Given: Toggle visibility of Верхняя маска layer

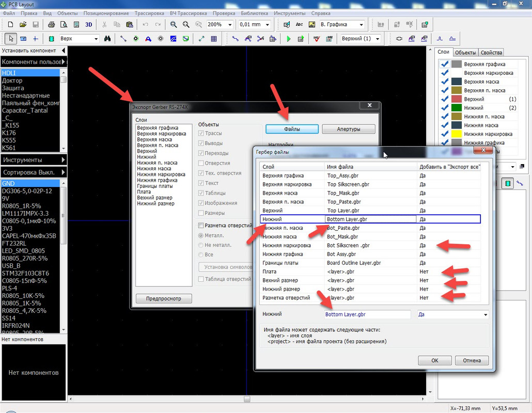Looking at the screenshot, I should point(445,82).
